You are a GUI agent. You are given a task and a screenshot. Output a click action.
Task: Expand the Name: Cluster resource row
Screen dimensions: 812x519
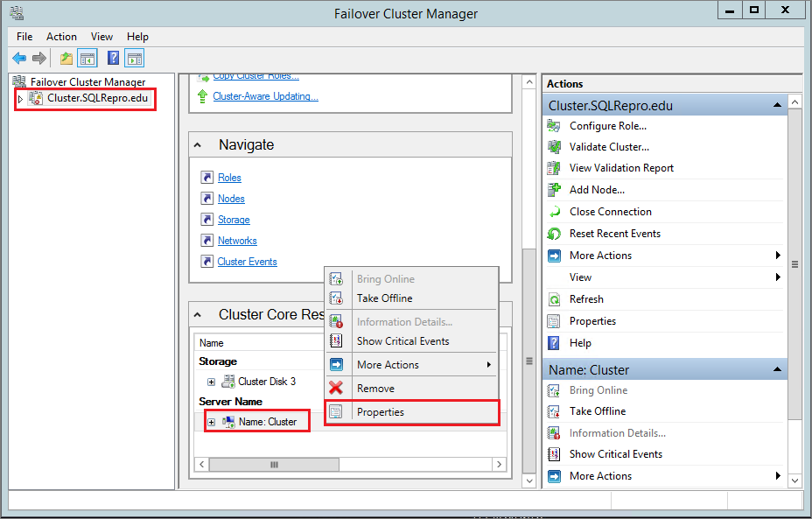tap(211, 422)
